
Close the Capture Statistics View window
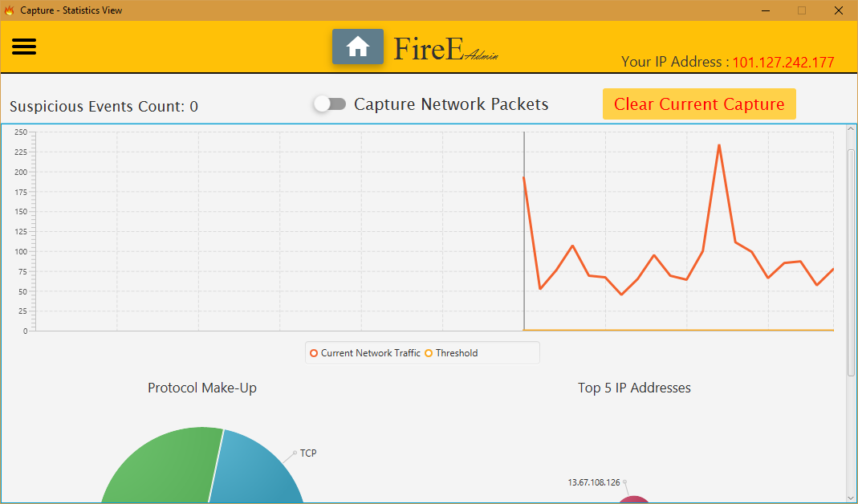point(838,10)
